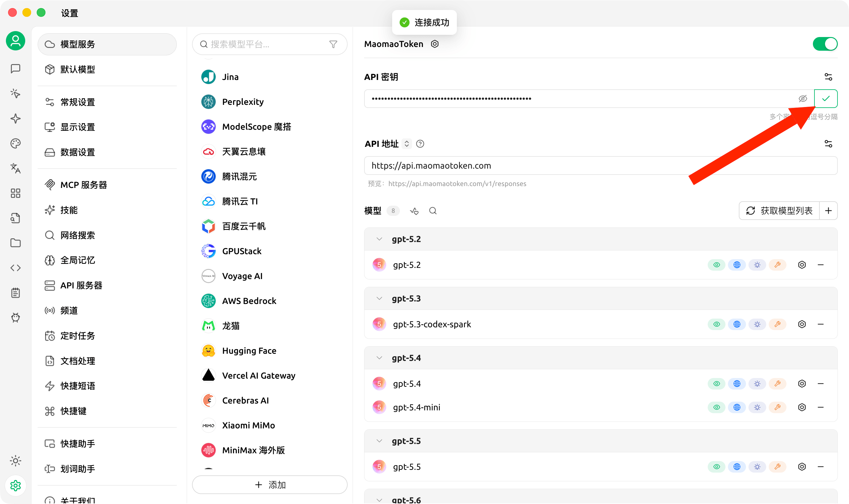
Task: Click the add model plus button
Action: [828, 211]
